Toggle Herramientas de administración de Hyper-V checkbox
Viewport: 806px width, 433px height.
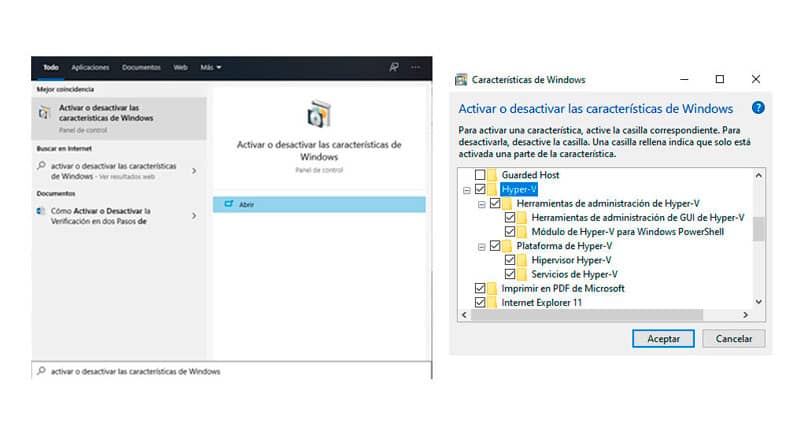495,203
